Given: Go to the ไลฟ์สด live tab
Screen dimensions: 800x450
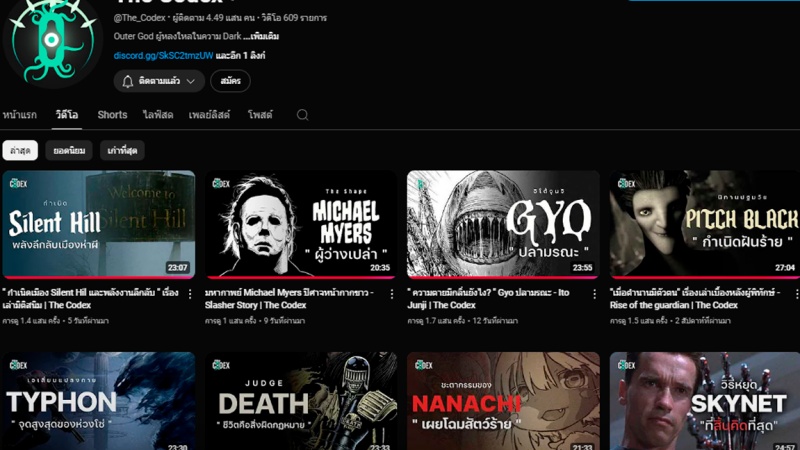Looking at the screenshot, I should (158, 115).
